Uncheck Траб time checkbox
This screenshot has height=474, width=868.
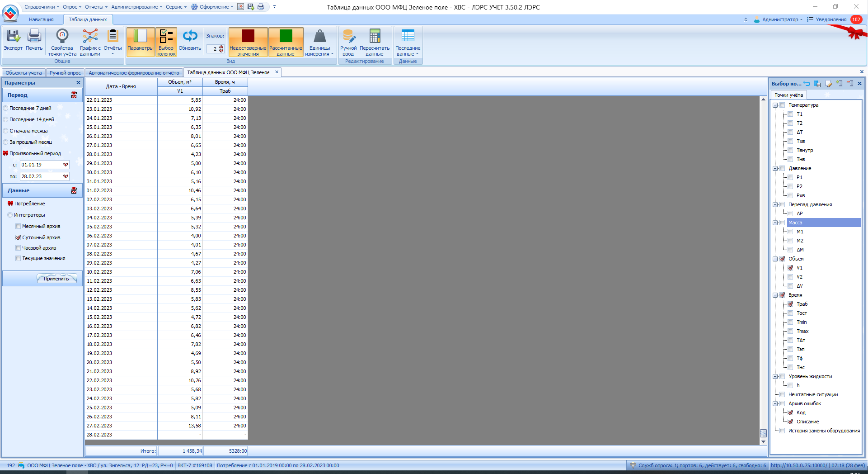(790, 304)
